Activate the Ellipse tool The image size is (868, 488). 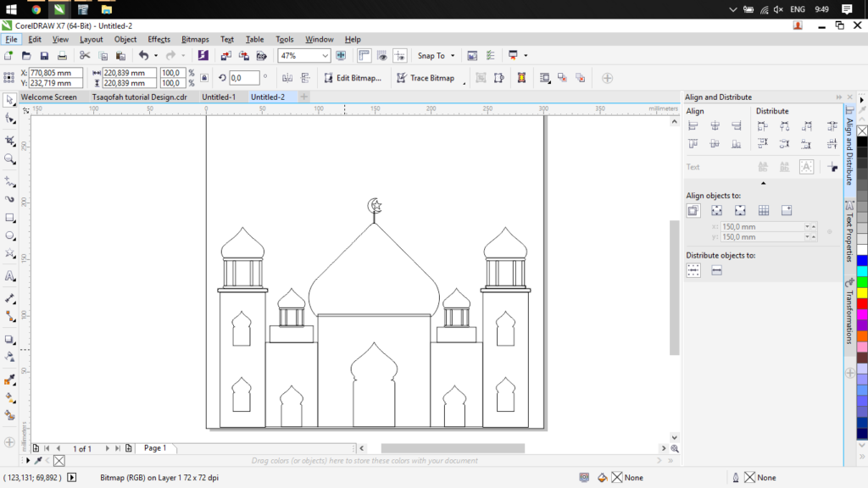click(10, 236)
